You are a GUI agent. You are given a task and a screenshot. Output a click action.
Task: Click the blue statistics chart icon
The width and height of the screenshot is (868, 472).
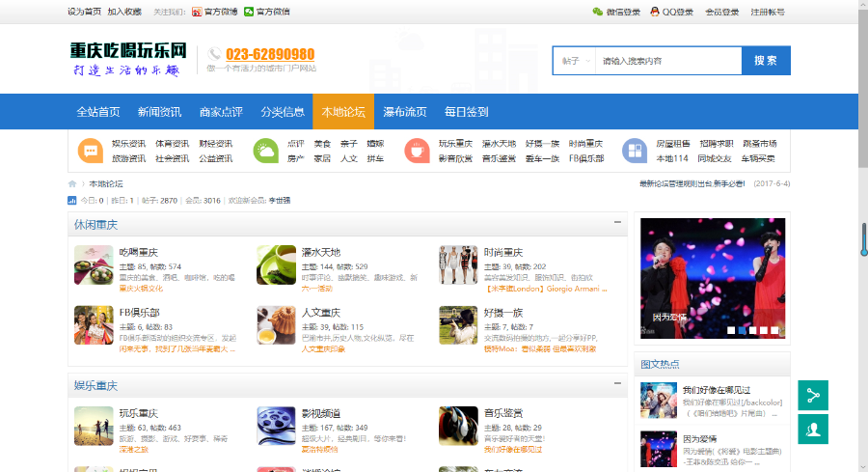pyautogui.click(x=72, y=201)
